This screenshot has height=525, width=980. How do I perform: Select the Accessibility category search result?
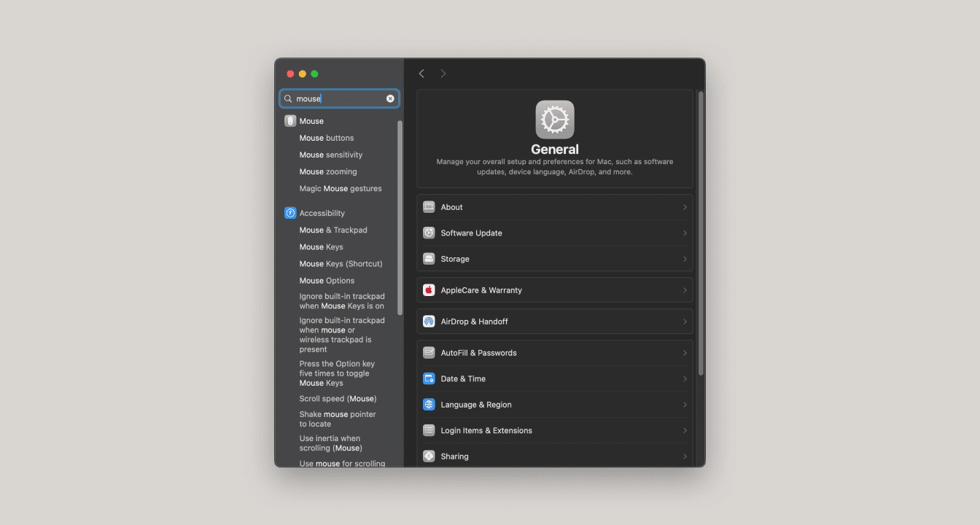(322, 213)
